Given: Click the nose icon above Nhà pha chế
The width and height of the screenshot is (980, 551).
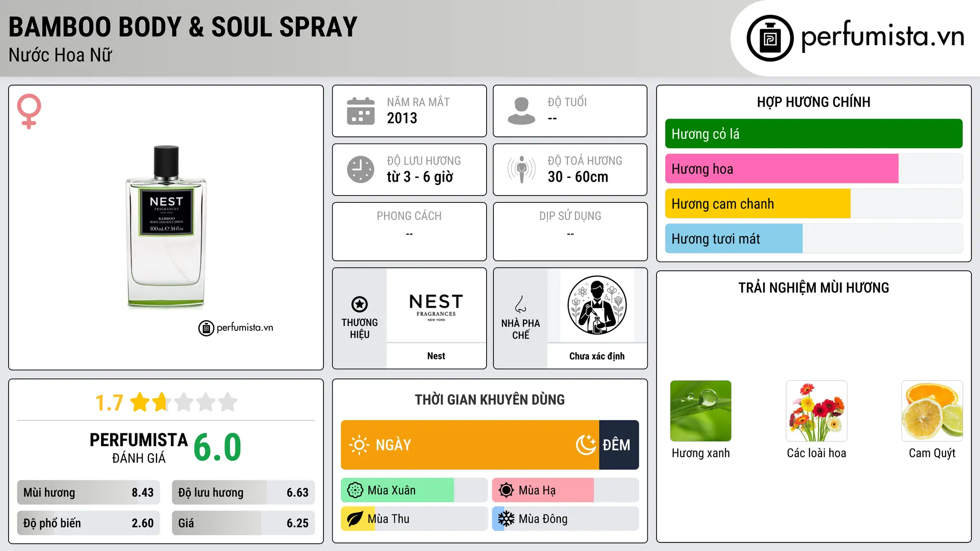Looking at the screenshot, I should [521, 304].
